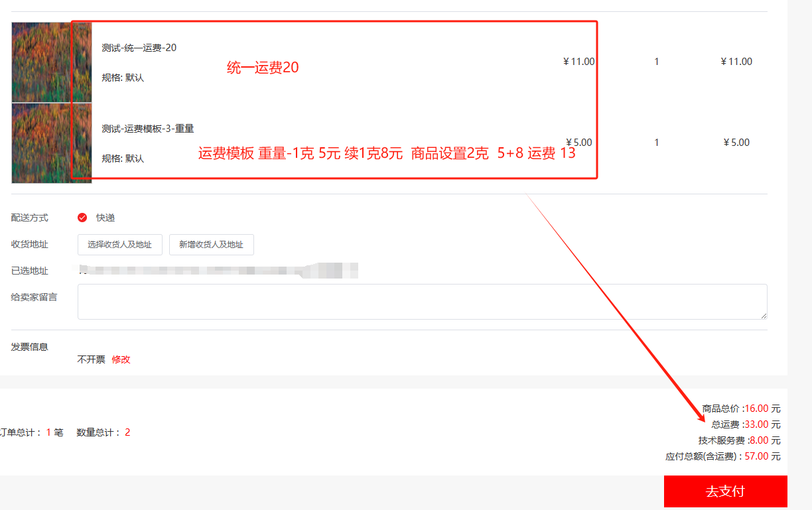The image size is (812, 510).
Task: Open the 测试-统一运费-20 product title link
Action: [139, 48]
